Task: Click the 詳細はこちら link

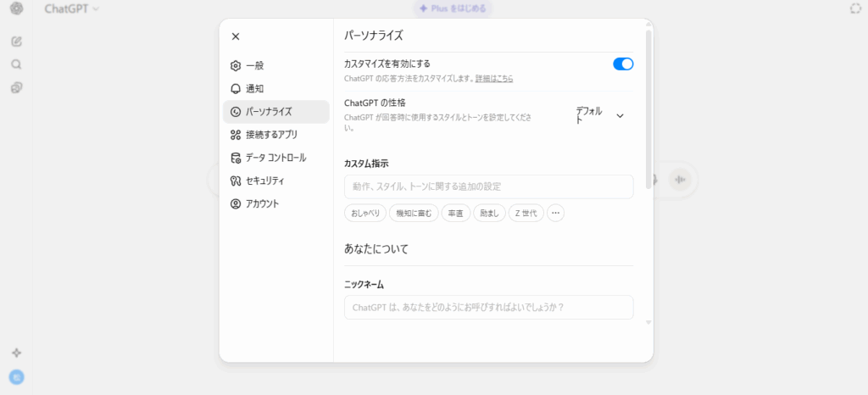Action: 493,78
